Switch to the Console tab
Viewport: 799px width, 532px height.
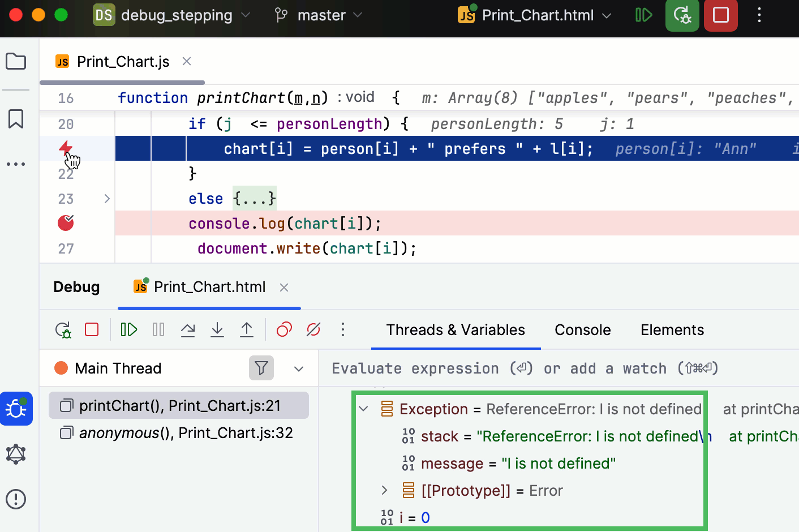582,329
